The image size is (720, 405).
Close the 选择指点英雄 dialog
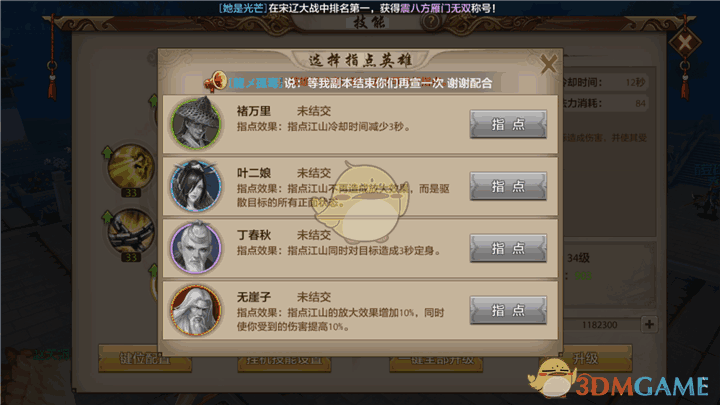(x=548, y=64)
